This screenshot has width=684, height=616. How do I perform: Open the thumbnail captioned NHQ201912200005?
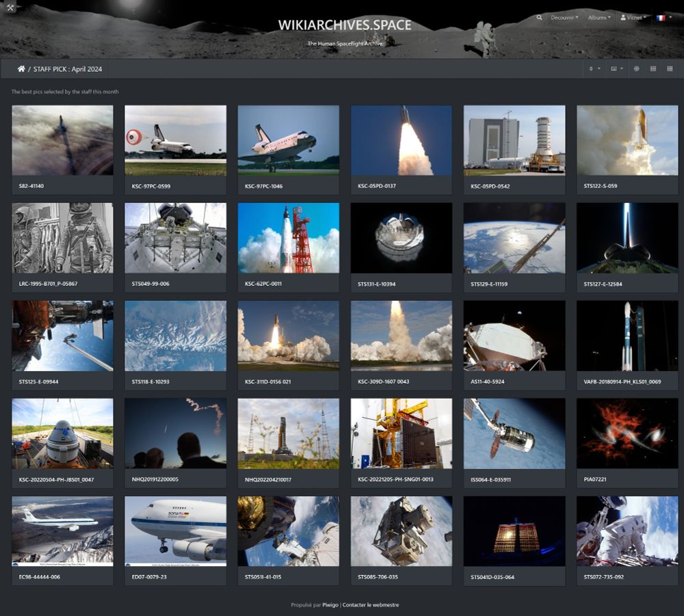[x=175, y=433]
